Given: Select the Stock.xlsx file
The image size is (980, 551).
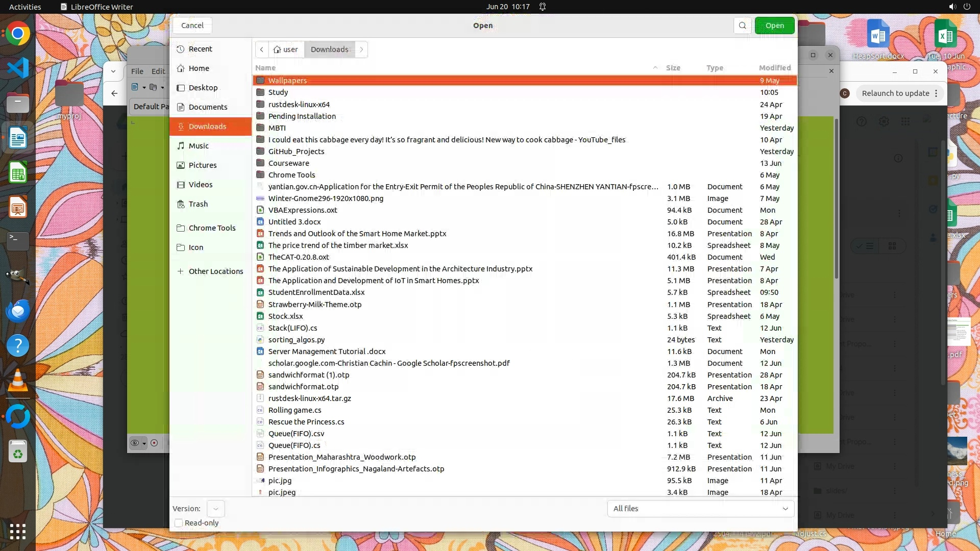Looking at the screenshot, I should point(285,316).
